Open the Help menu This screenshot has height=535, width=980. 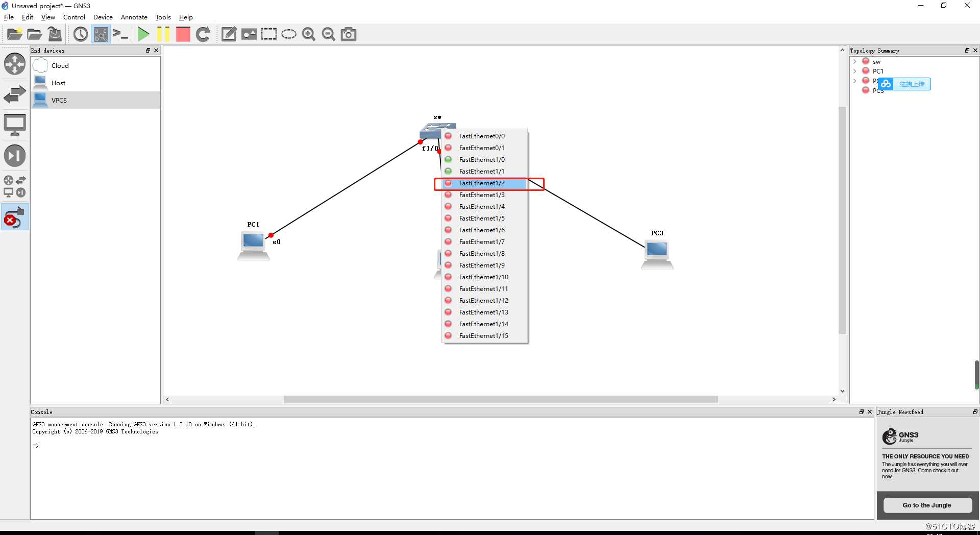click(186, 17)
